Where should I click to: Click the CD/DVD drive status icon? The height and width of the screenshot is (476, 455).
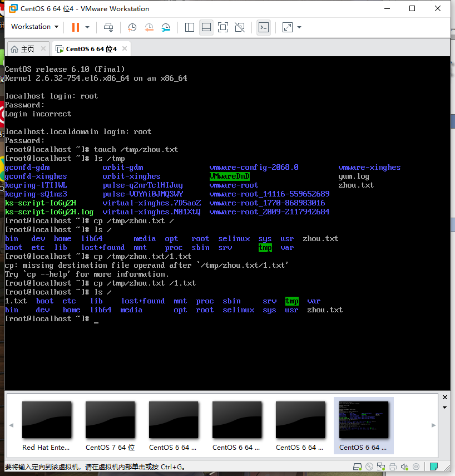[x=369, y=467]
